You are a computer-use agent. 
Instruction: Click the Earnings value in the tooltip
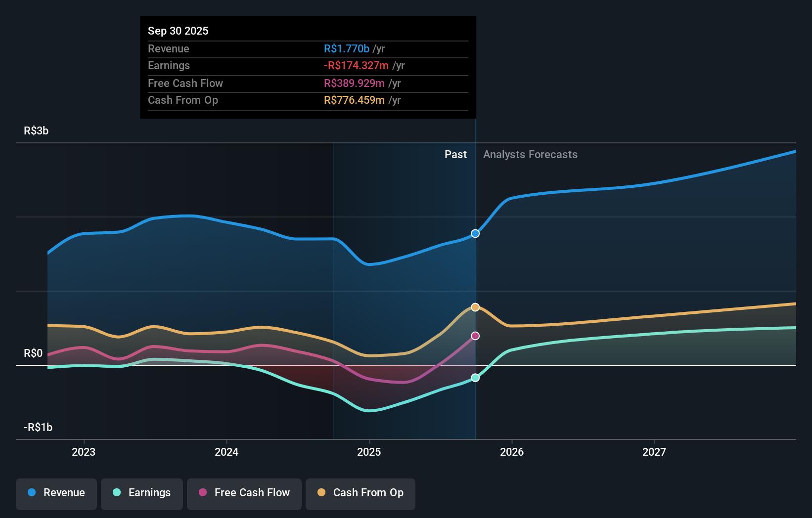point(356,65)
